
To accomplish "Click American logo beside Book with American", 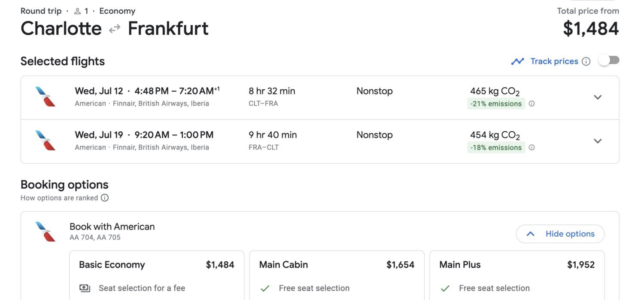I will pos(46,231).
